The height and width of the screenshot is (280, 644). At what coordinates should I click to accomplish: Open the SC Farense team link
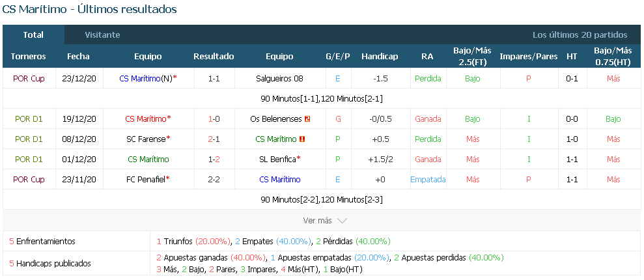[x=146, y=139]
